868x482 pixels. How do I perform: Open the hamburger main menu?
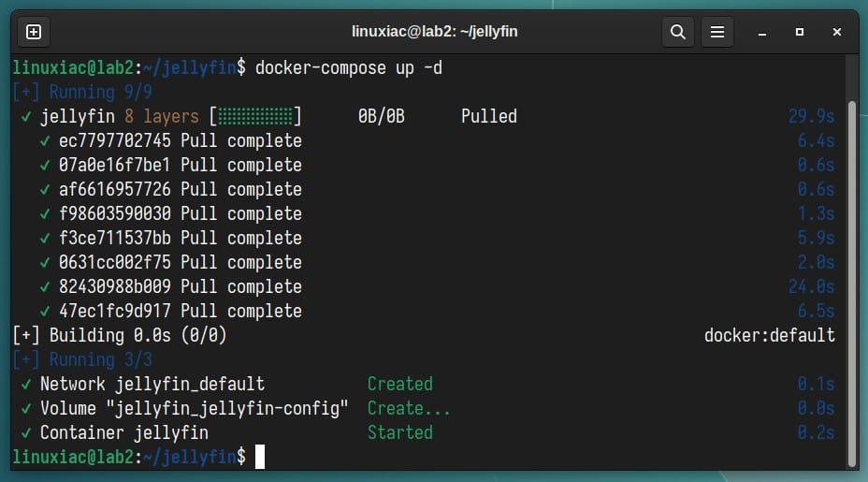[717, 32]
